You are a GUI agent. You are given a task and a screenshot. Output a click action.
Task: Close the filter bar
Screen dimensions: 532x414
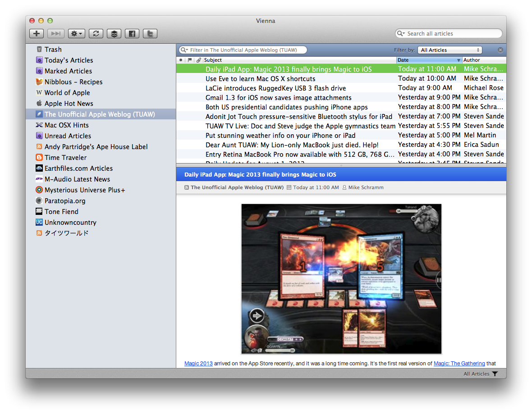click(x=500, y=50)
